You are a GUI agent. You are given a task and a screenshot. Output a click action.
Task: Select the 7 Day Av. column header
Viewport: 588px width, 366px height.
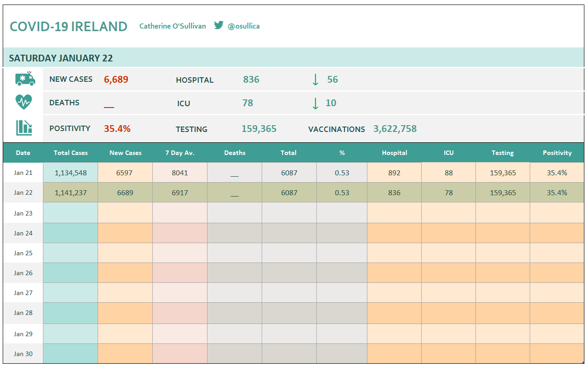[x=180, y=153]
